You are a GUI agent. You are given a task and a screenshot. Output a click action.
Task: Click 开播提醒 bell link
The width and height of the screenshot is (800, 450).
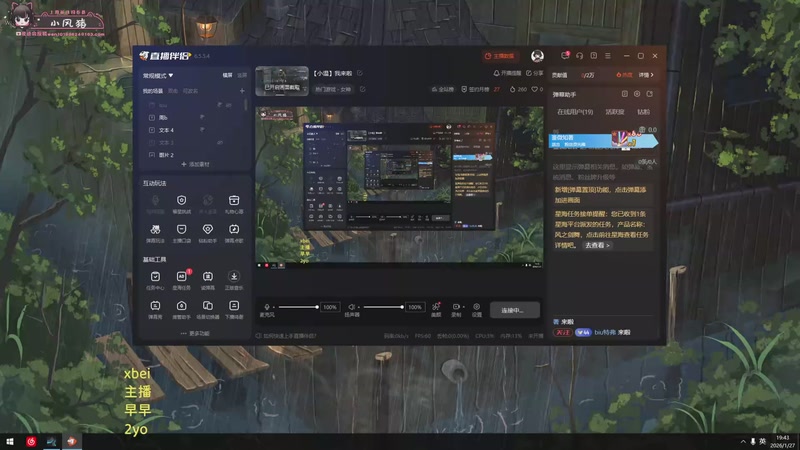(x=507, y=73)
